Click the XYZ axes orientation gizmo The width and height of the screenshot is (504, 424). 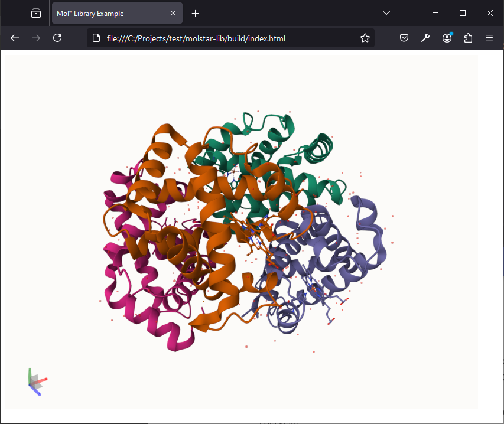tap(37, 382)
